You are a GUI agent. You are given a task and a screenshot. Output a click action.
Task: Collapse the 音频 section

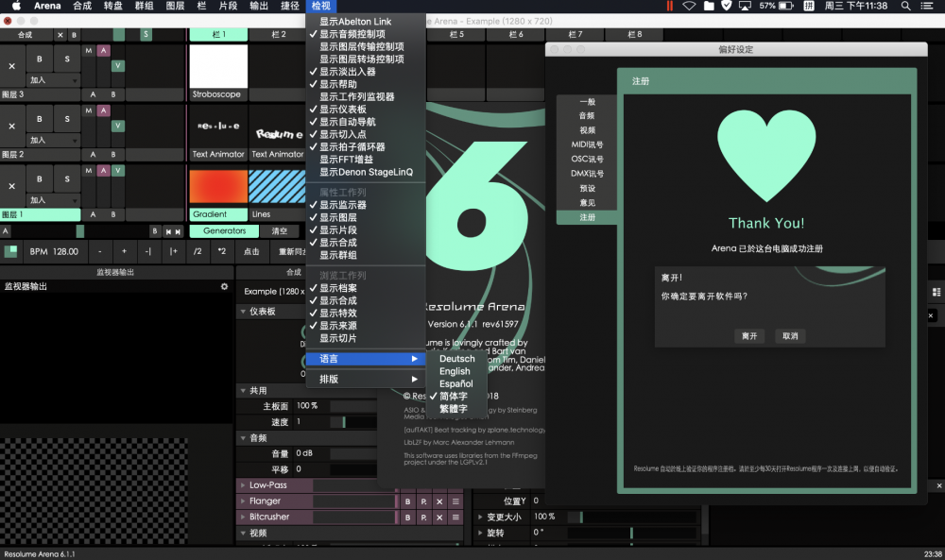click(244, 438)
